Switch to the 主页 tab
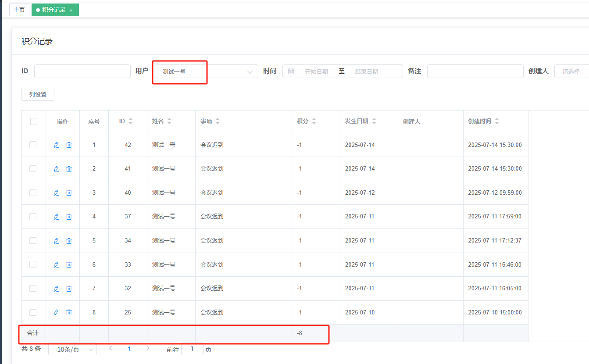Viewport: 589px width, 364px height. point(19,10)
